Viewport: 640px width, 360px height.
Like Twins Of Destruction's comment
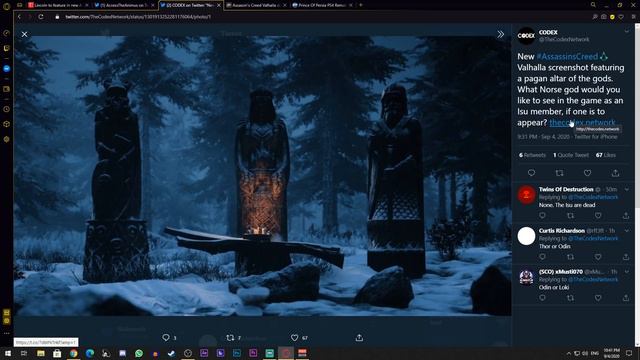(x=598, y=216)
